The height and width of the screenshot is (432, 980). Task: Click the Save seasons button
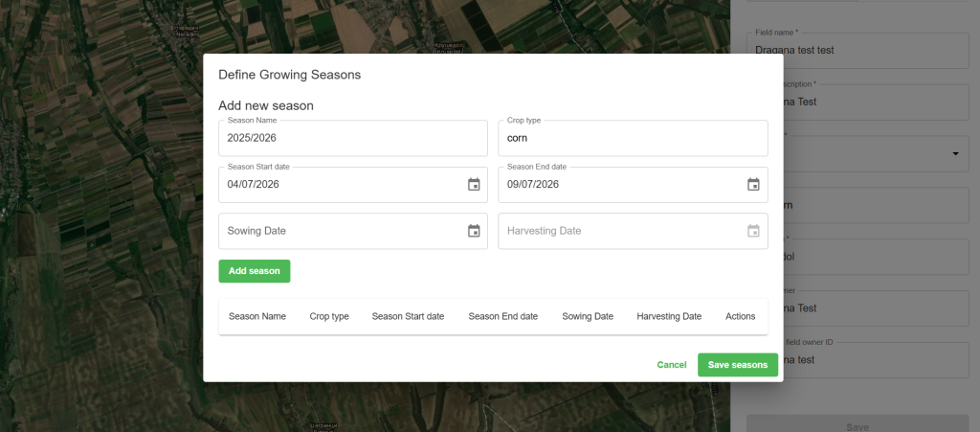pyautogui.click(x=737, y=365)
